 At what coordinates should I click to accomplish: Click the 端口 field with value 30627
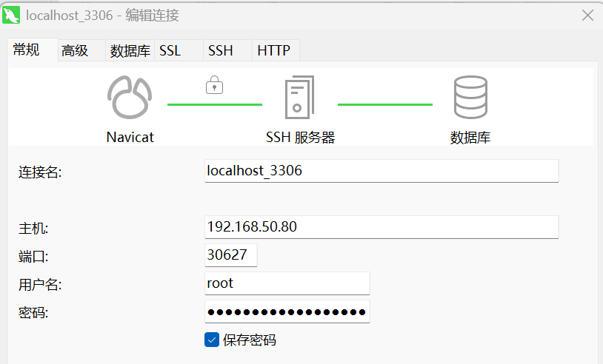point(230,255)
